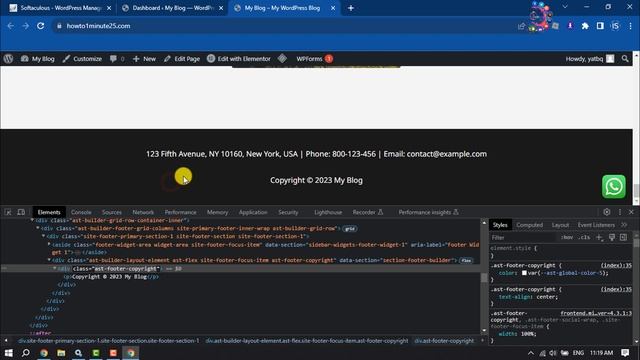640x360 pixels.
Task: Open the Howdy, yatbq account menu
Action: tap(590, 59)
